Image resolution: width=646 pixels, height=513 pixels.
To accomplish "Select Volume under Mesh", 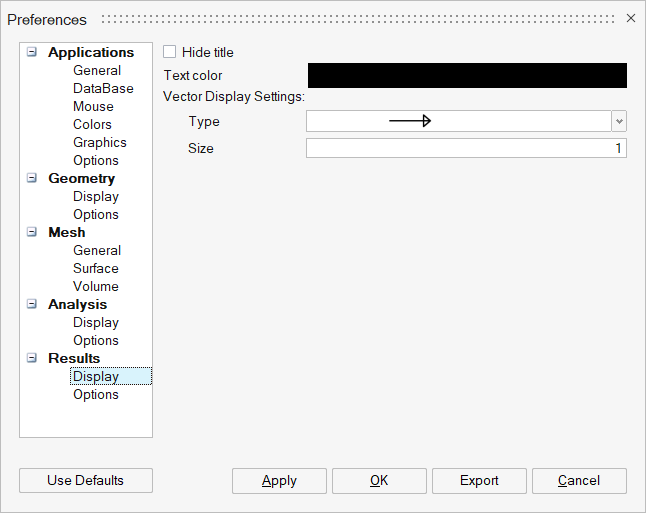I will [x=95, y=286].
